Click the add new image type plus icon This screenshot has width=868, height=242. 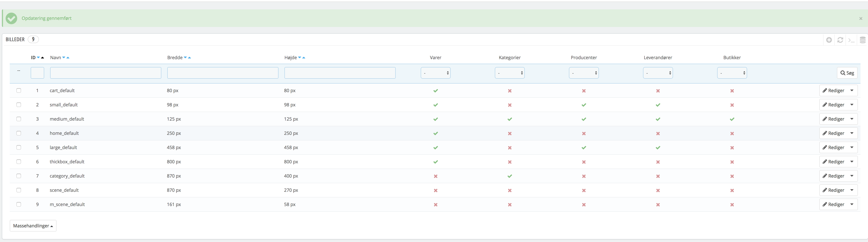coord(829,40)
